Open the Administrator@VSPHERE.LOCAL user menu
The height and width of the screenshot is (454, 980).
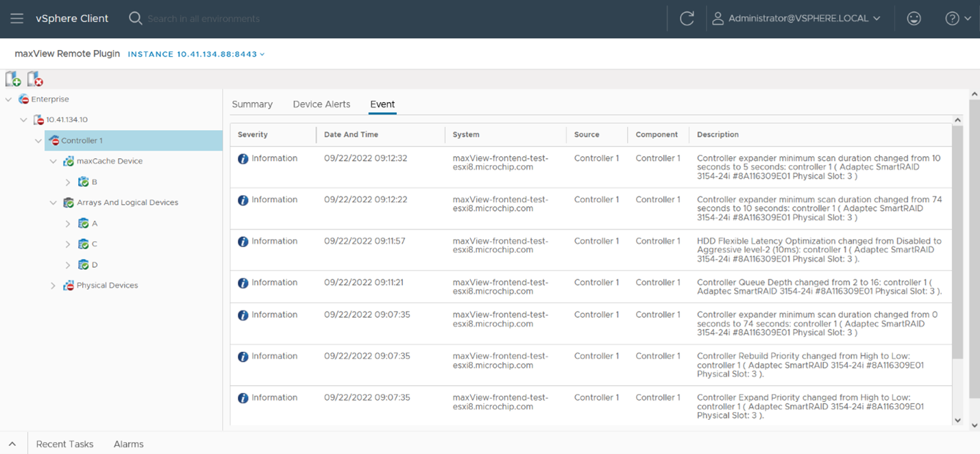pos(796,19)
